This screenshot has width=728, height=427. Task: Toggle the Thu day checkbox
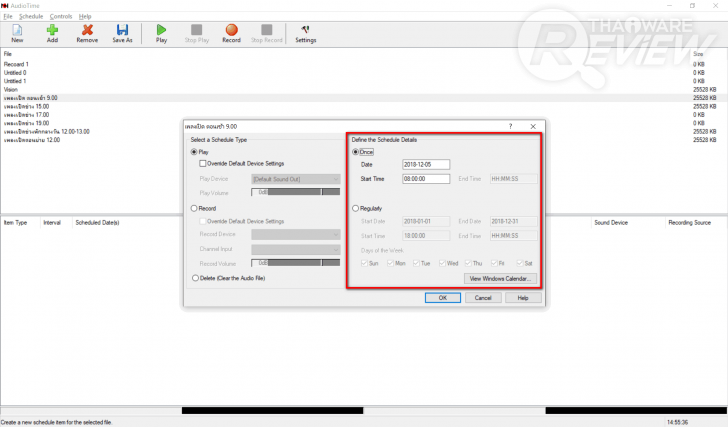tap(468, 263)
